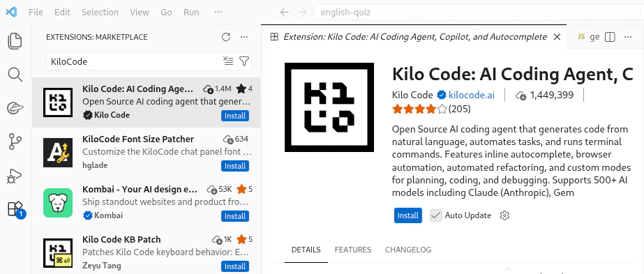Open the Search view in activity bar
The image size is (644, 274).
[15, 75]
